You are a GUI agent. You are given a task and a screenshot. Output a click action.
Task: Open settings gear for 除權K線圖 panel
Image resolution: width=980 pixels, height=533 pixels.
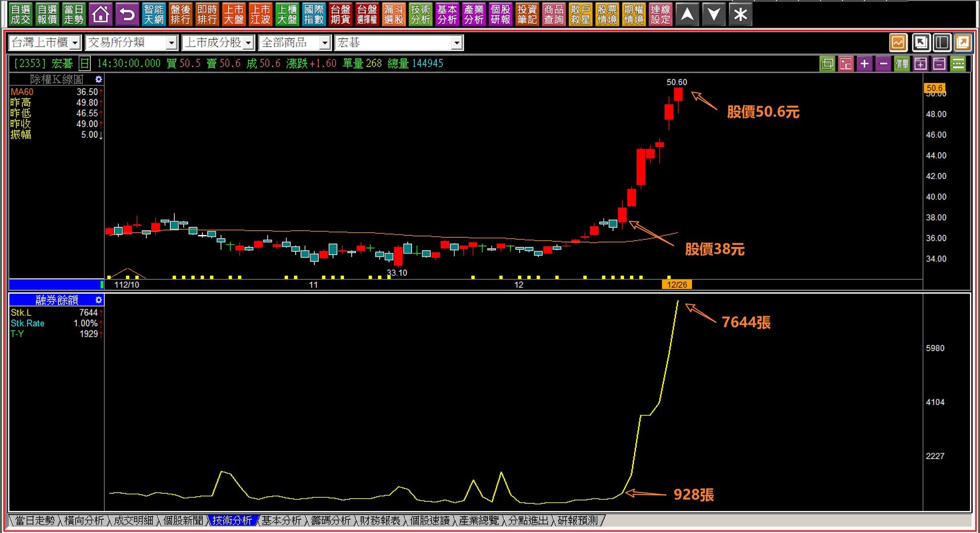click(99, 79)
